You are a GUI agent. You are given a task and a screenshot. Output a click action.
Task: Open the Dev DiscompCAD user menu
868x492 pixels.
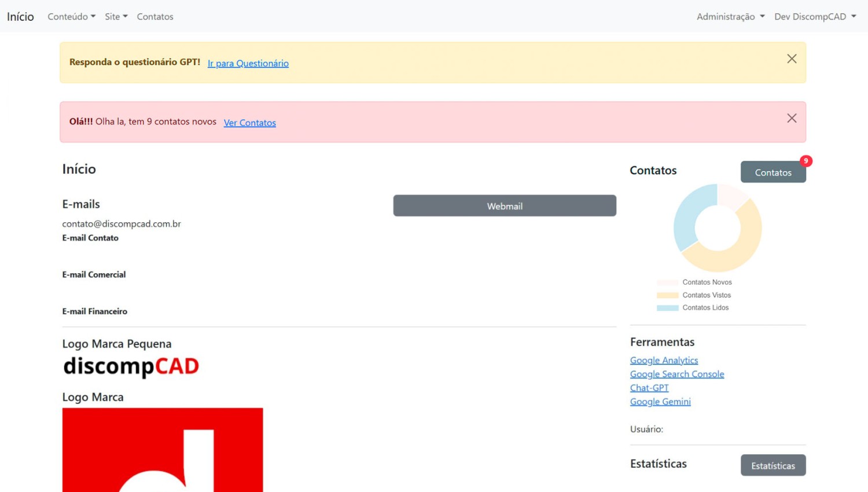[815, 17]
